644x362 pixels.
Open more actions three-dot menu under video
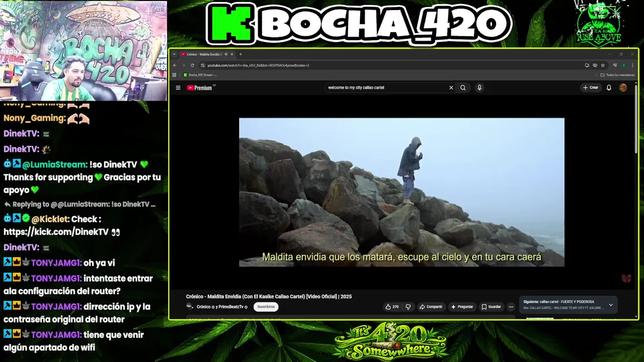tap(511, 307)
